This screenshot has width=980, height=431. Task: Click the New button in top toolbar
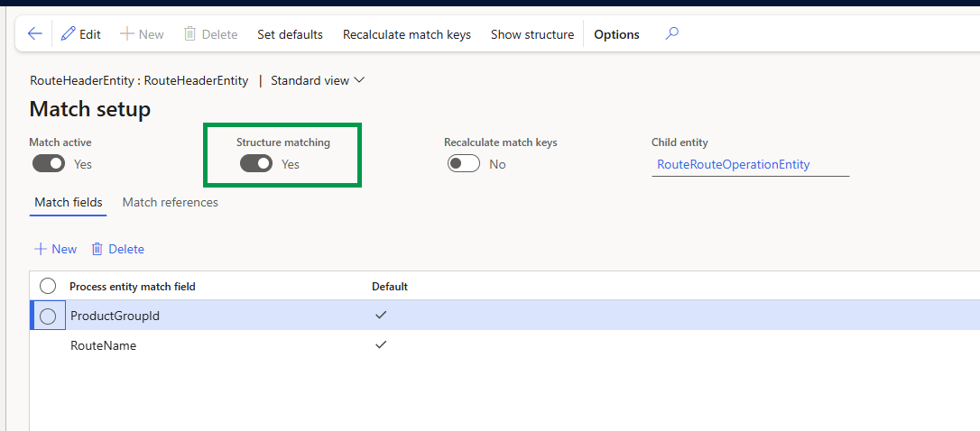click(142, 34)
